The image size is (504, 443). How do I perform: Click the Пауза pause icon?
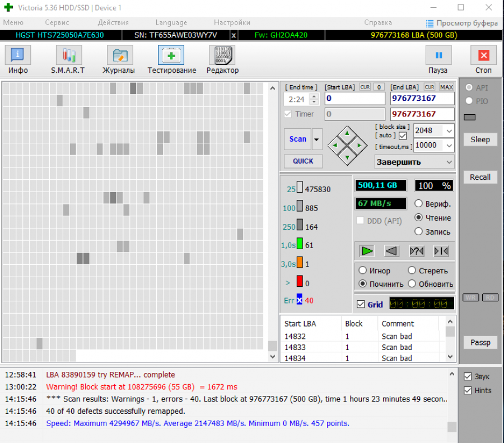[438, 56]
